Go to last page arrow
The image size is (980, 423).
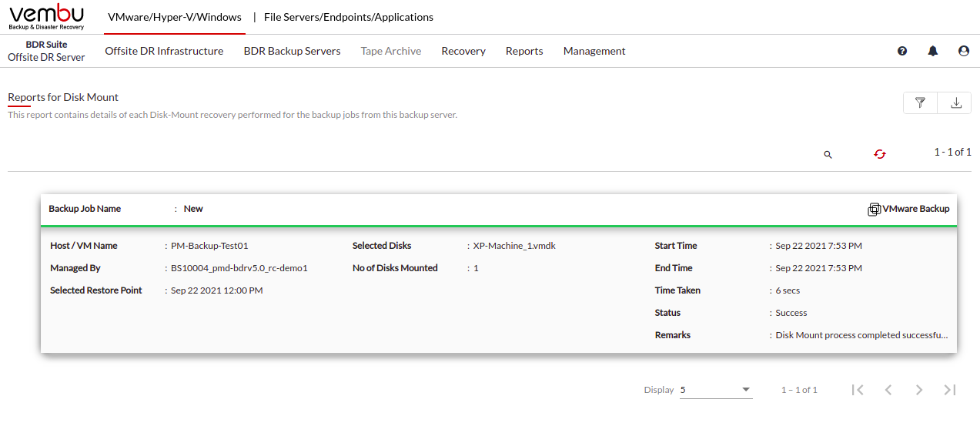click(950, 390)
